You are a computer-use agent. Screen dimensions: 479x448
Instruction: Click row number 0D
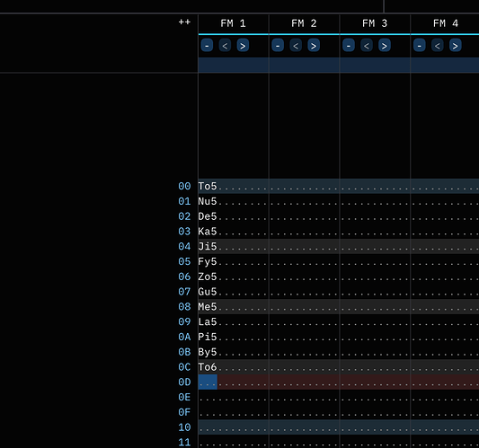(184, 382)
